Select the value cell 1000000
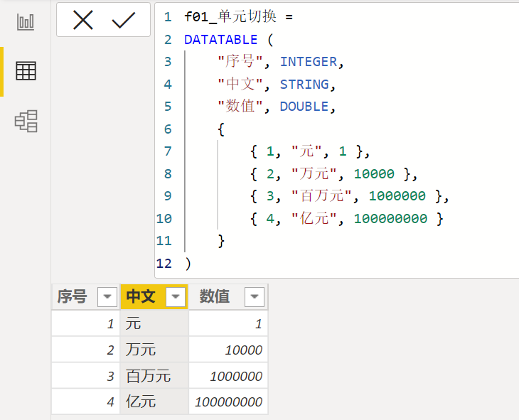This screenshot has height=420, width=519. pyautogui.click(x=228, y=376)
